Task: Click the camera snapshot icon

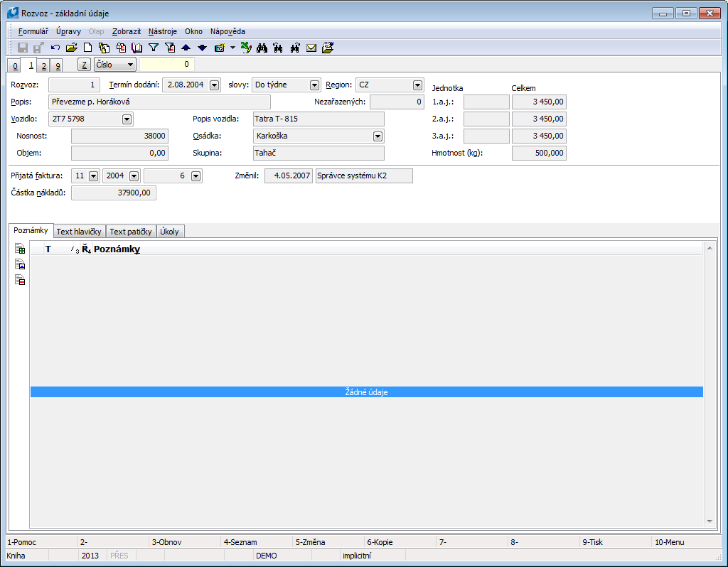Action: (219, 48)
